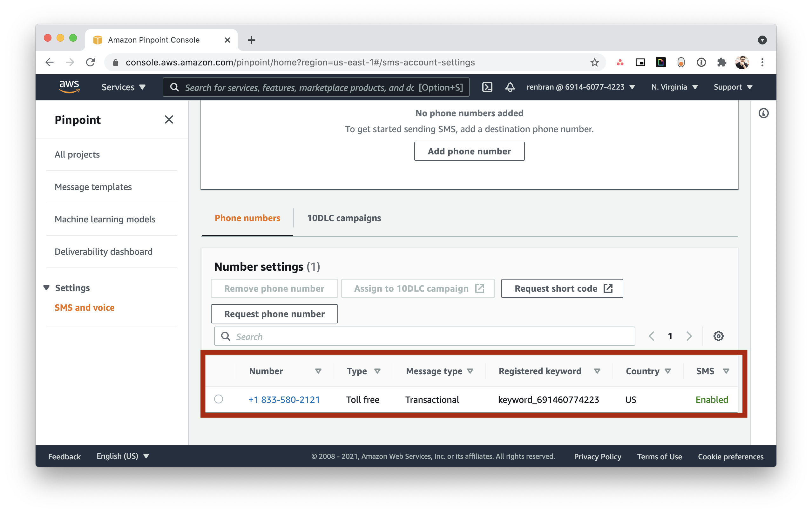Click the preferences gear beside pagination
812x514 pixels.
point(718,336)
